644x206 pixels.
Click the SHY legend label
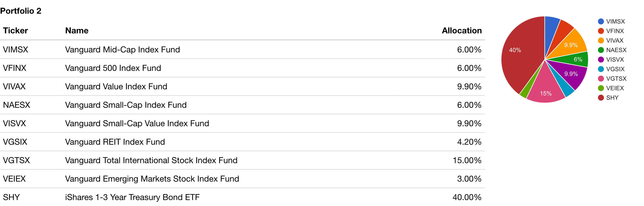pos(612,98)
